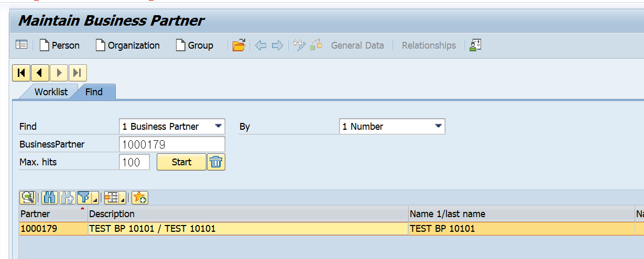Go to previous entry navigation button
This screenshot has height=259, width=644.
[40, 73]
